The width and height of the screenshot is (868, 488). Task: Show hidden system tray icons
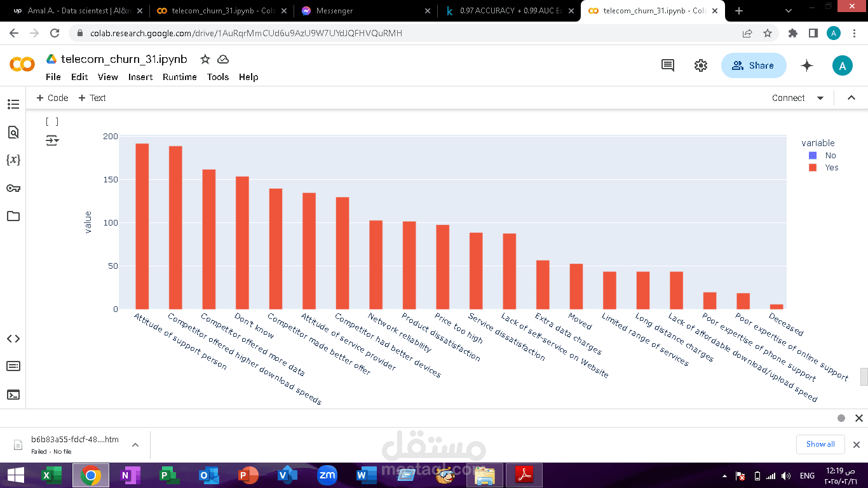pyautogui.click(x=725, y=476)
